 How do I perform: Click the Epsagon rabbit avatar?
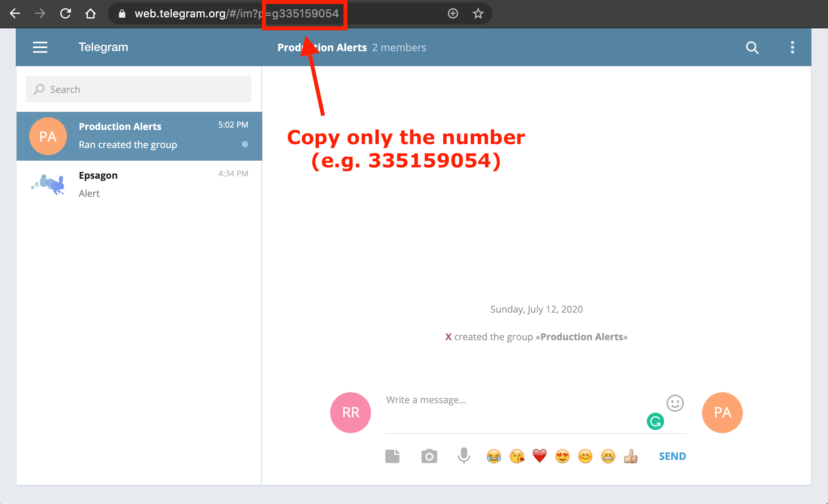(x=48, y=184)
